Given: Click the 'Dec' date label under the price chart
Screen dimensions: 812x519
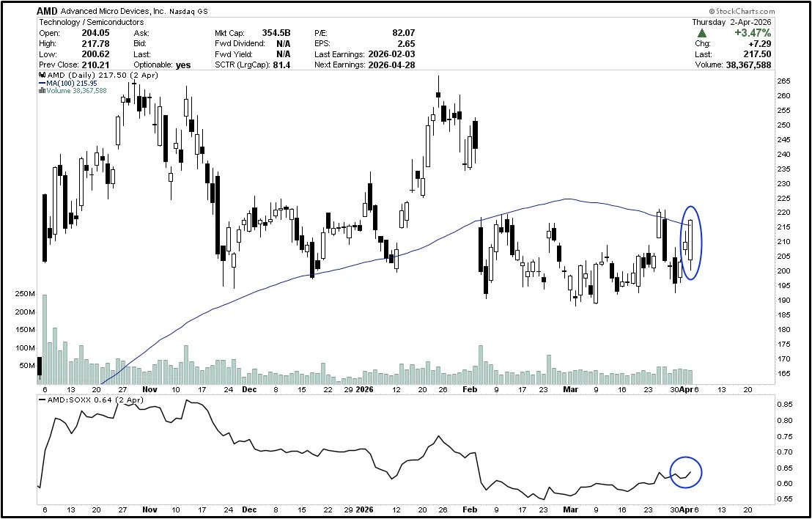Looking at the screenshot, I should (250, 389).
